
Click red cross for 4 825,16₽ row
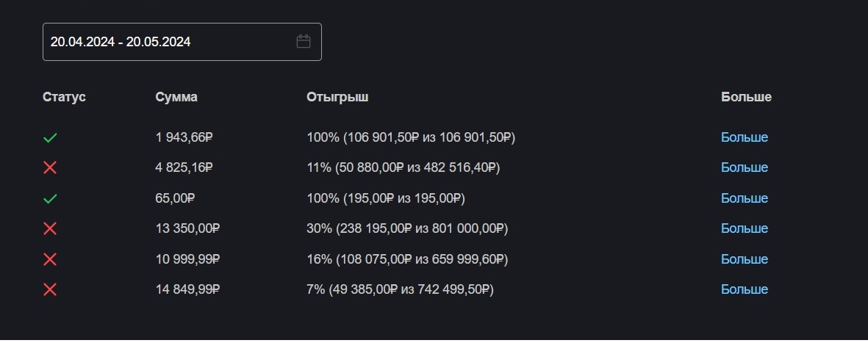click(x=50, y=167)
